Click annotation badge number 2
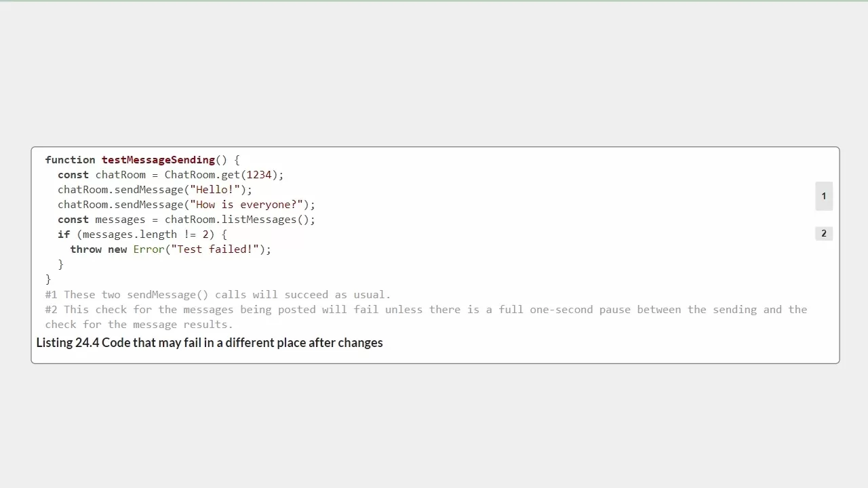 click(824, 234)
